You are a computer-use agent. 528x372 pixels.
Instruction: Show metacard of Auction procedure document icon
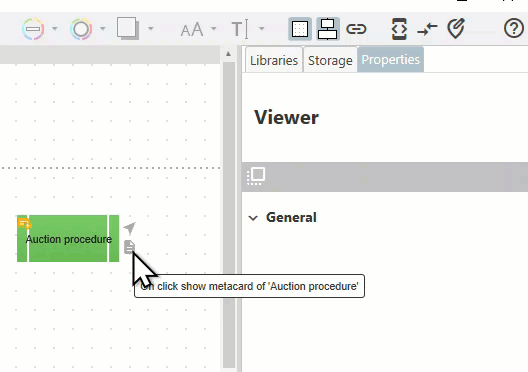click(x=129, y=247)
